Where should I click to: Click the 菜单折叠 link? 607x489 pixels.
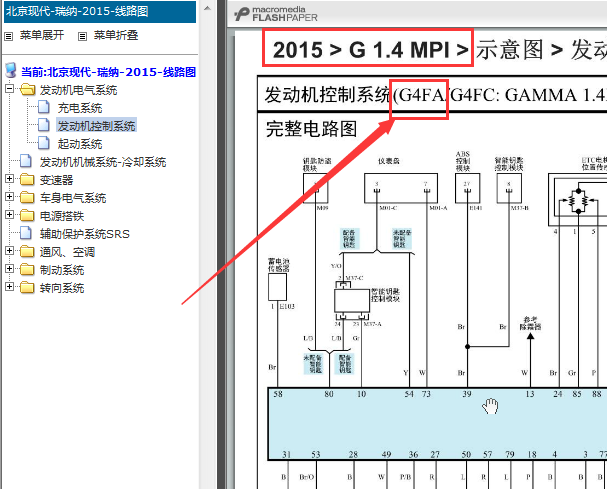click(116, 35)
